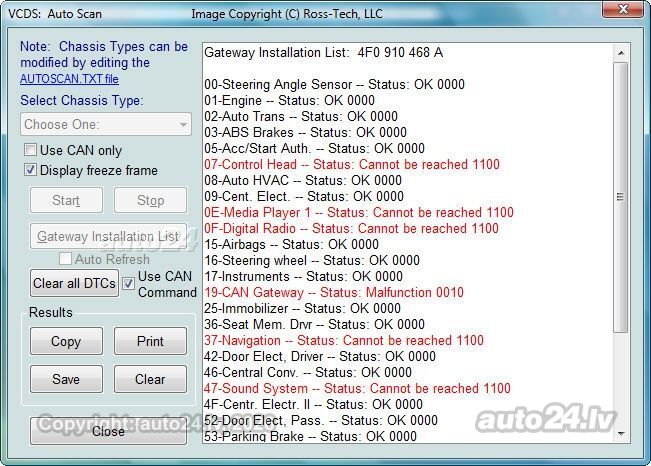Screen dimensions: 651x466
Task: Select the 07-Control Head cannot be reached row
Action: pos(352,164)
